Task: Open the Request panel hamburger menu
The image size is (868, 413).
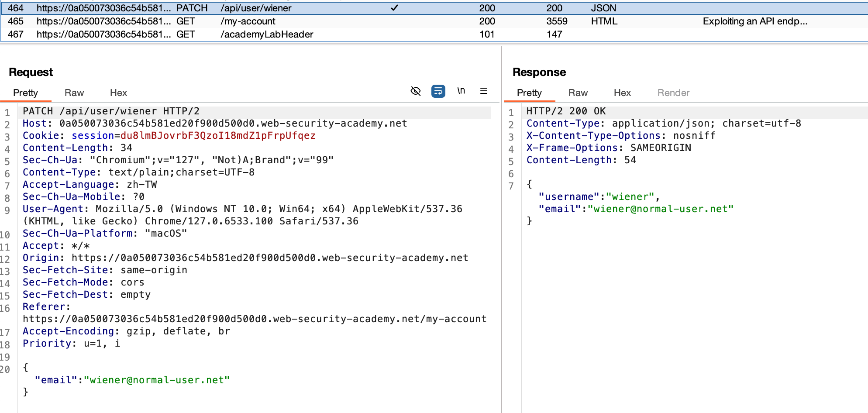Action: click(x=483, y=91)
